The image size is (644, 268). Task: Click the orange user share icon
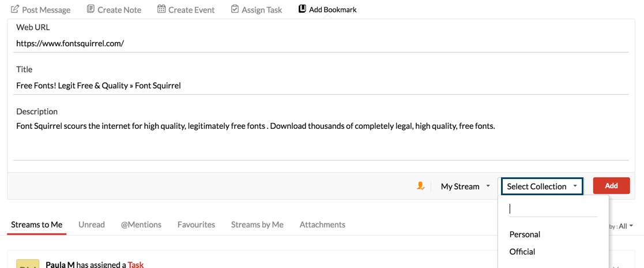point(421,186)
